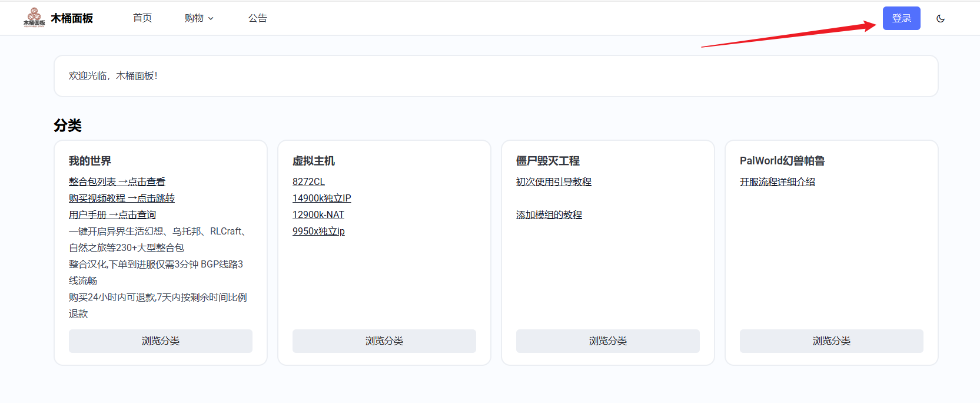Browse the 僵尸毁灭工程 category
Screen dimensions: 980x403
pyautogui.click(x=608, y=341)
